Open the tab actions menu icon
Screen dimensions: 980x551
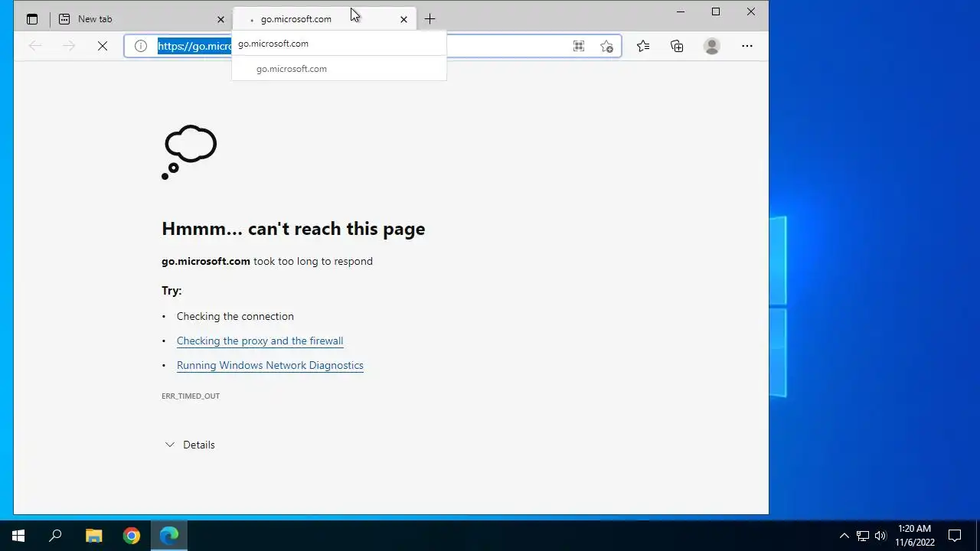pos(32,19)
